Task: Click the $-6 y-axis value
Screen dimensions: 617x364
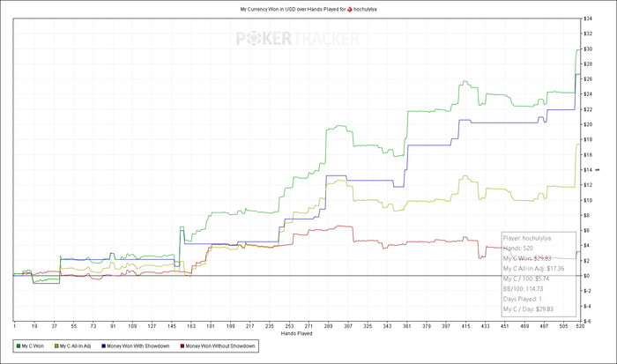Action: [587, 321]
